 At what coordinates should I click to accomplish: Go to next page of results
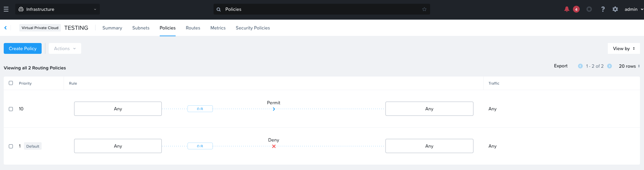pos(609,66)
